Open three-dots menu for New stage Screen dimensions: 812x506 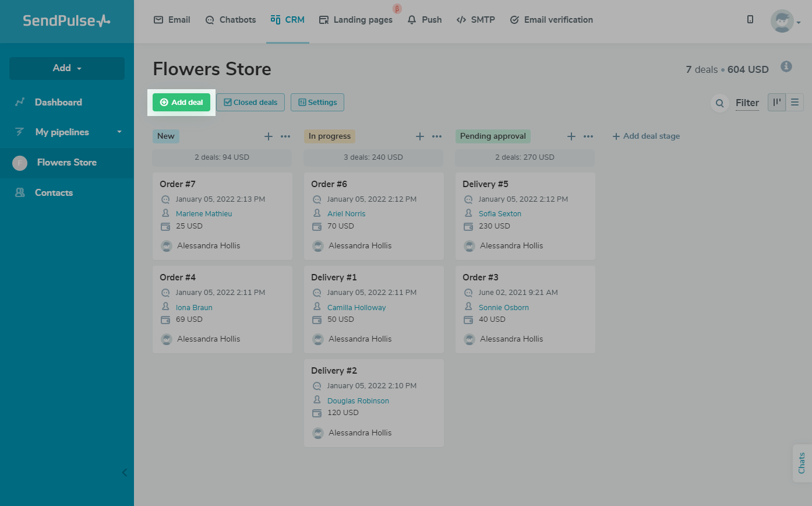[285, 136]
